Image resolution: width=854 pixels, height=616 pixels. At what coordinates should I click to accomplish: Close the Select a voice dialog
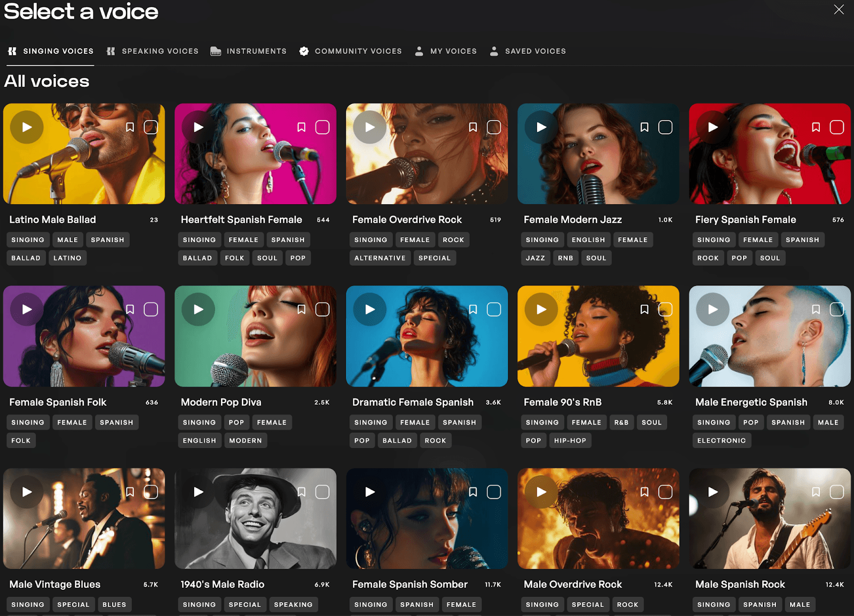point(839,10)
